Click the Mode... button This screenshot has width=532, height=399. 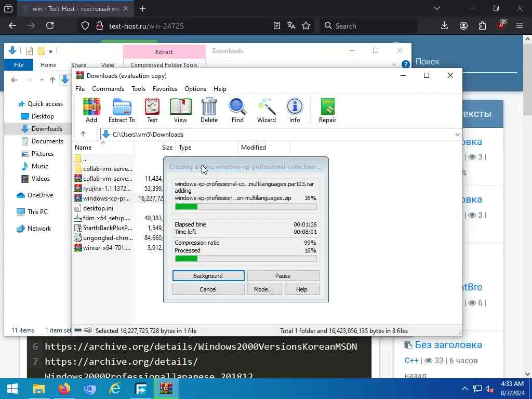[x=263, y=289]
